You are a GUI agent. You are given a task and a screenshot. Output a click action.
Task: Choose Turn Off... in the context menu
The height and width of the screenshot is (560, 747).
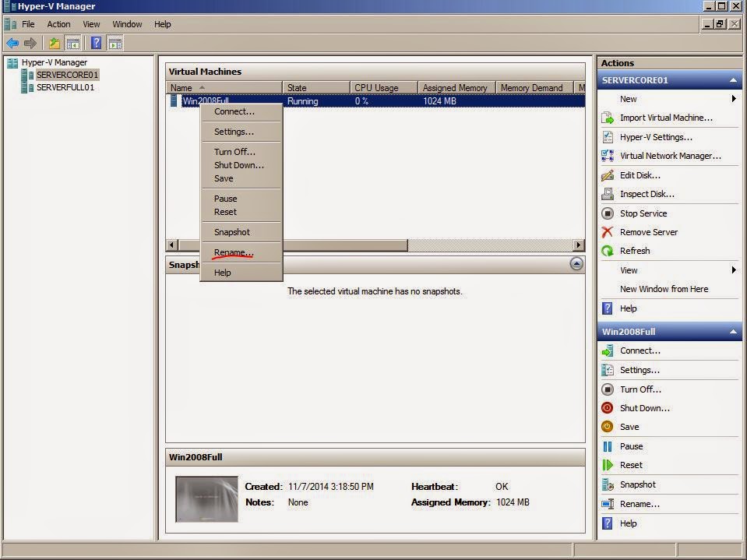241,151
